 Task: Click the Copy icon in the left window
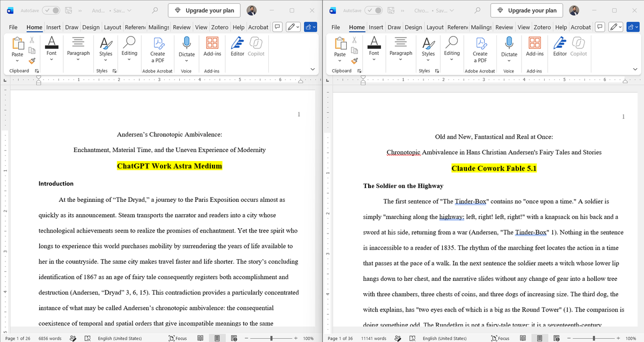point(32,50)
